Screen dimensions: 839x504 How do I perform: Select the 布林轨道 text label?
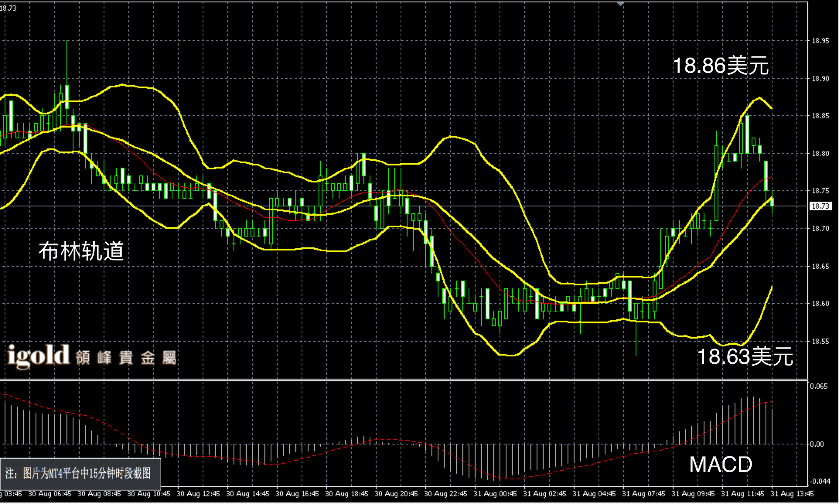tap(81, 251)
